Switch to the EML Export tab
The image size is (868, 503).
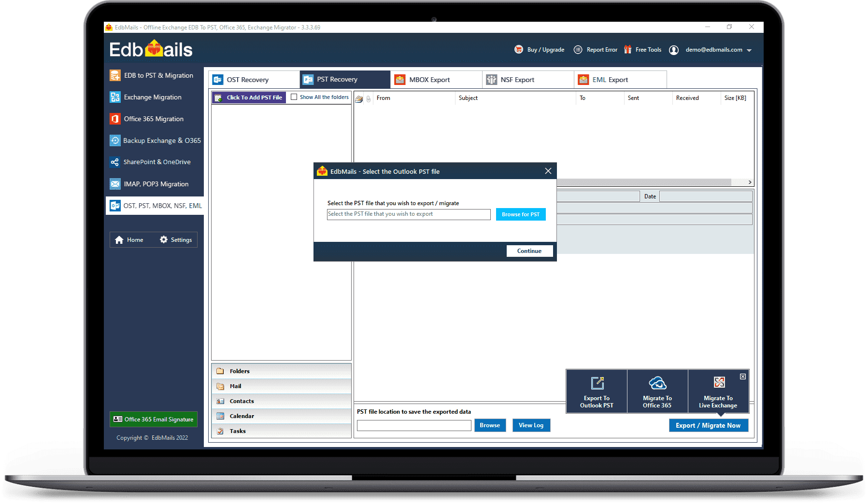[x=620, y=80]
